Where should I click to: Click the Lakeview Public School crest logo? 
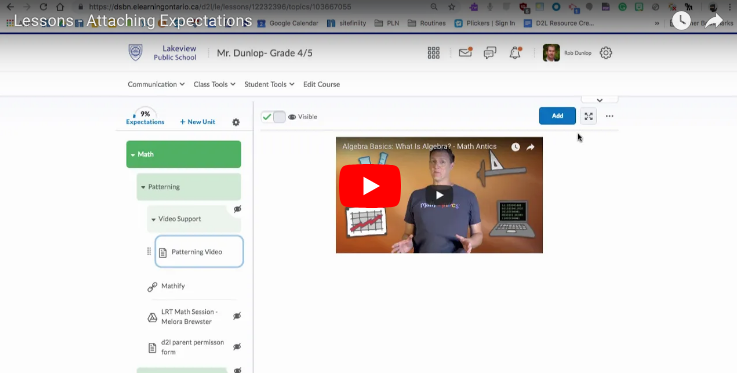135,52
